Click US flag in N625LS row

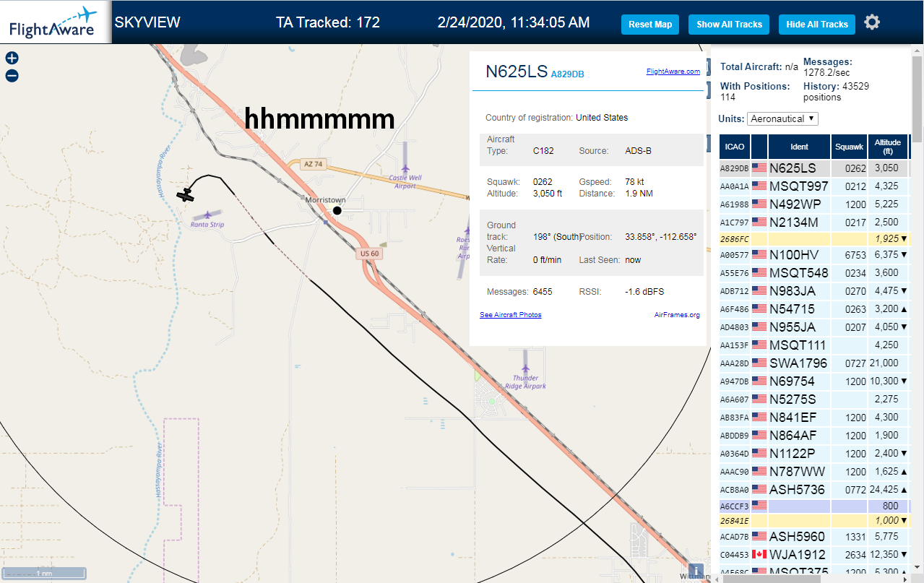(759, 168)
